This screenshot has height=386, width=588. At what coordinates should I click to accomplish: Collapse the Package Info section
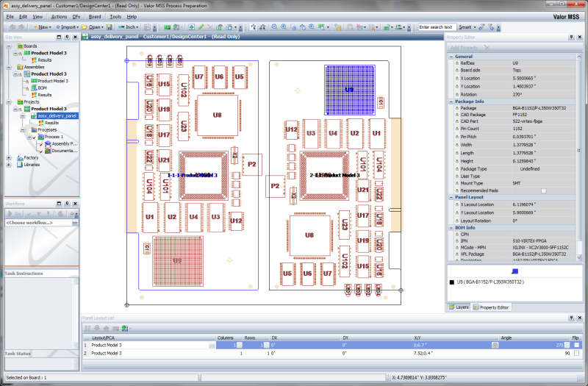pyautogui.click(x=451, y=101)
